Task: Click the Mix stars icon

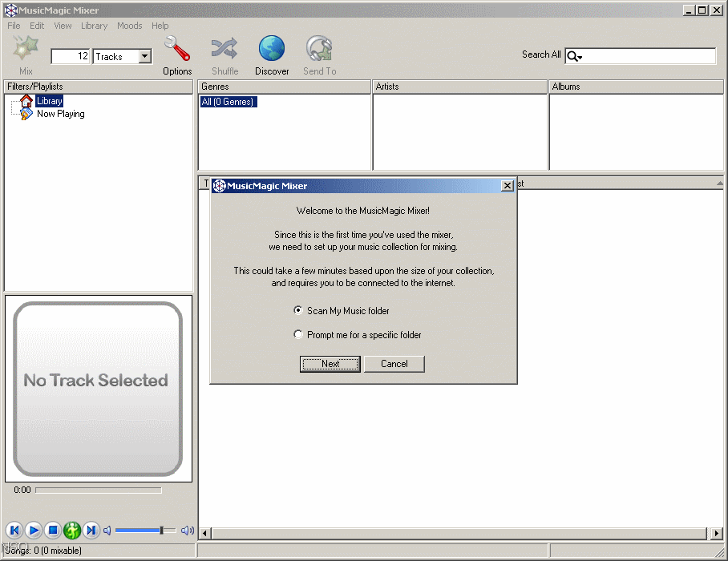Action: point(26,48)
